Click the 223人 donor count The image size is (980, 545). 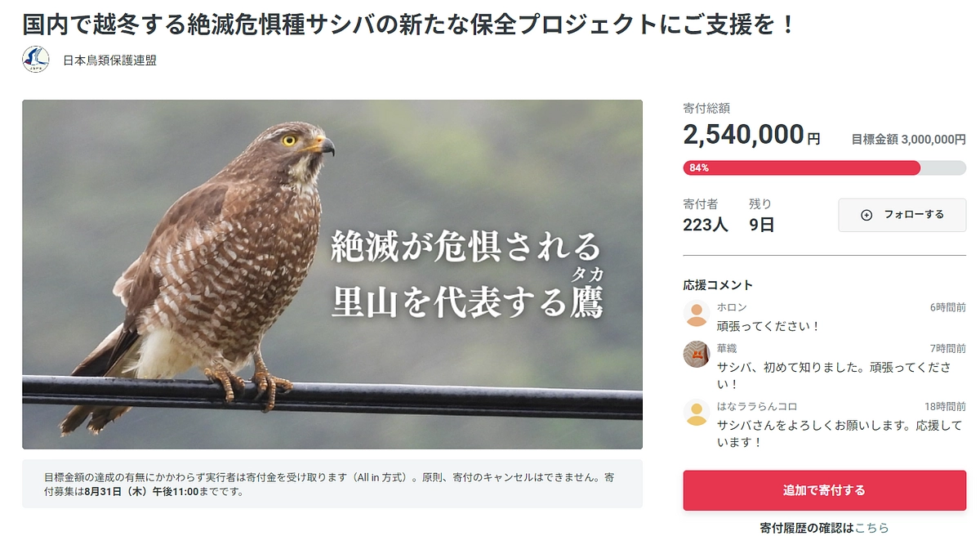tap(704, 226)
